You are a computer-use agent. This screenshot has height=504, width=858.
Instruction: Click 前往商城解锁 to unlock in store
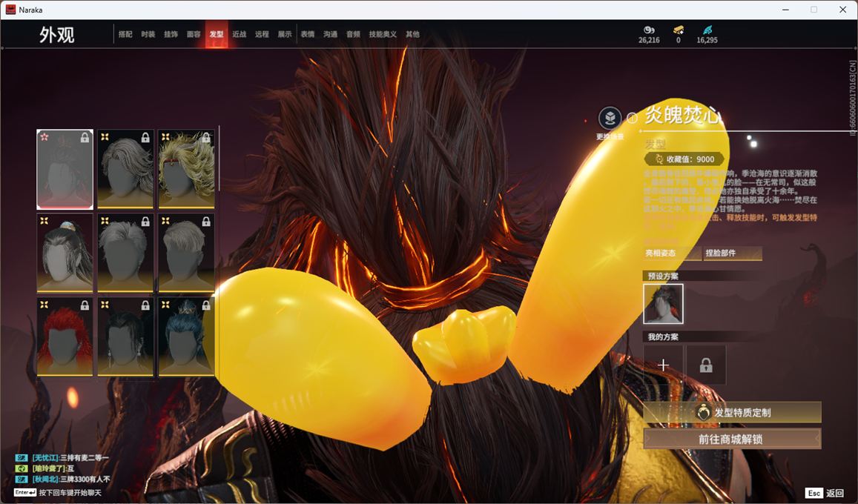point(731,439)
